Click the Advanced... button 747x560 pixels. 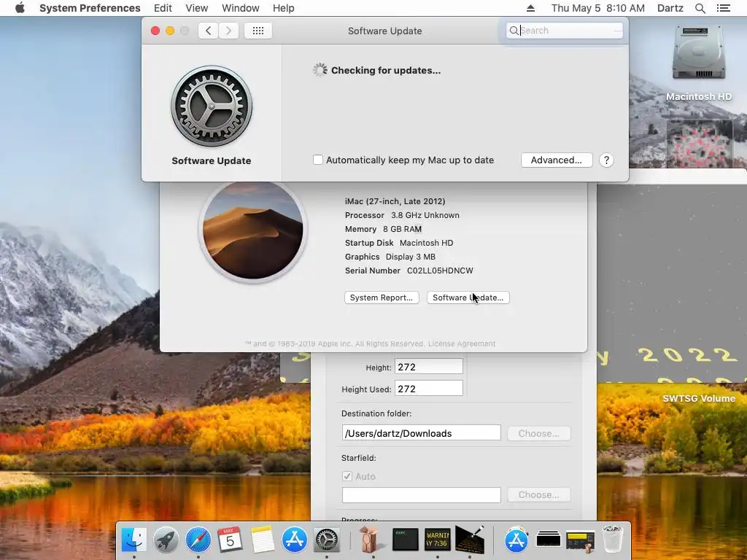[x=557, y=160]
